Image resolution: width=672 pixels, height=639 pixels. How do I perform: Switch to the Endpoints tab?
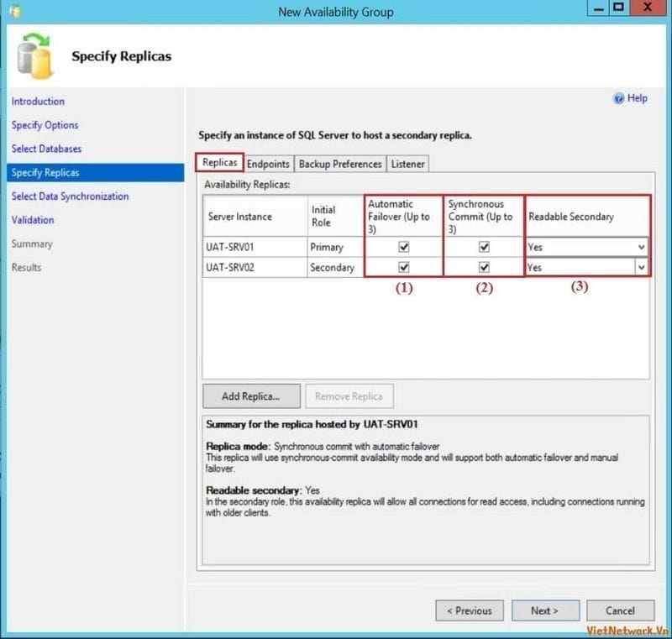click(x=268, y=164)
